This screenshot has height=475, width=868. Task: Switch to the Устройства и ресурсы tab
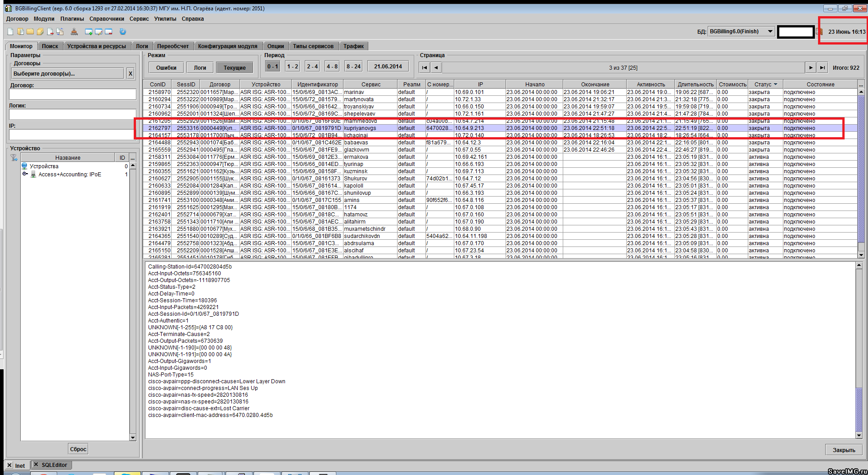96,46
